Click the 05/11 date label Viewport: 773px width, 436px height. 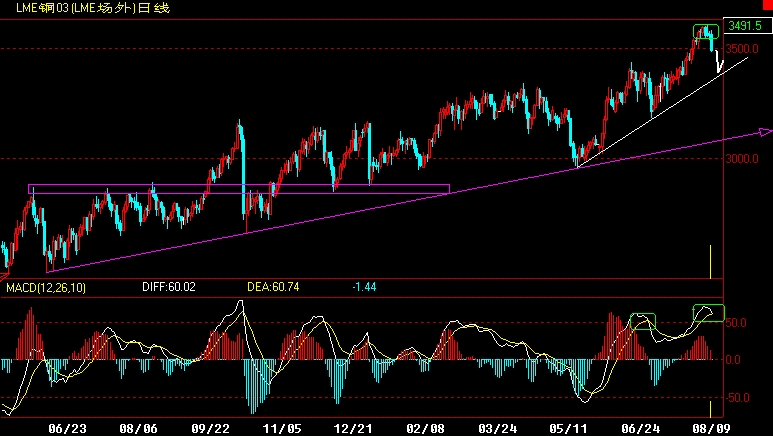pyautogui.click(x=568, y=429)
